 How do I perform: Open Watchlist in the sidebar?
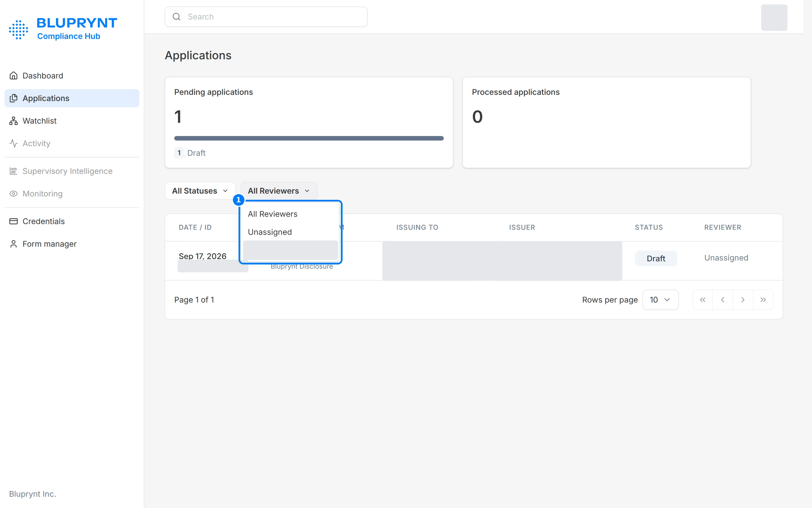[72, 121]
